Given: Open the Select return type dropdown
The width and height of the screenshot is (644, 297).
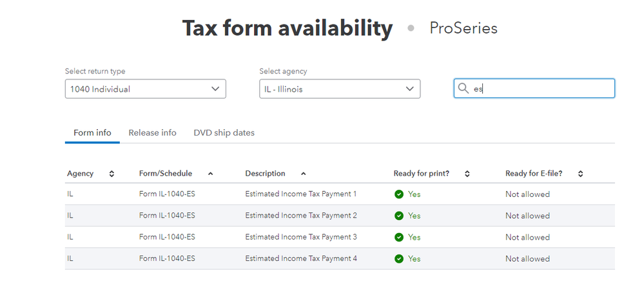Looking at the screenshot, I should 145,89.
